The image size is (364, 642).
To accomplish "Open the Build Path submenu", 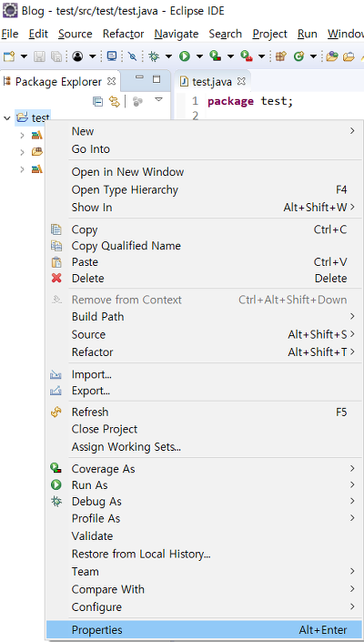I will click(x=204, y=317).
